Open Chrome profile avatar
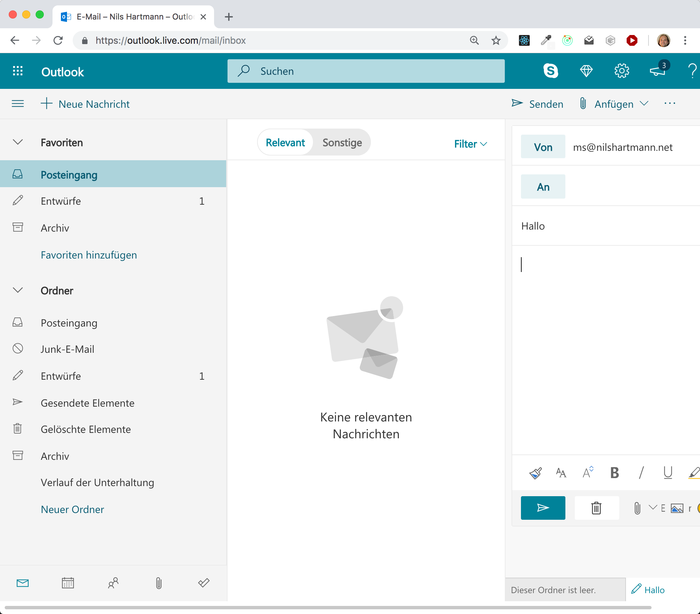This screenshot has height=614, width=700. point(663,40)
